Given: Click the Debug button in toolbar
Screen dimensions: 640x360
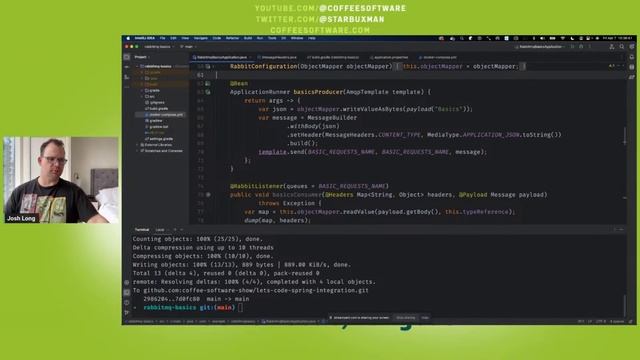Looking at the screenshot, I should (581, 47).
